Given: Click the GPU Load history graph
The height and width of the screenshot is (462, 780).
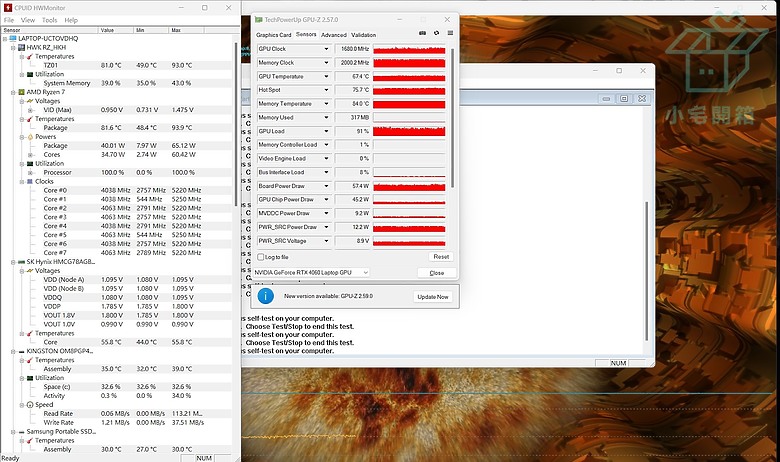Looking at the screenshot, I should coord(409,131).
